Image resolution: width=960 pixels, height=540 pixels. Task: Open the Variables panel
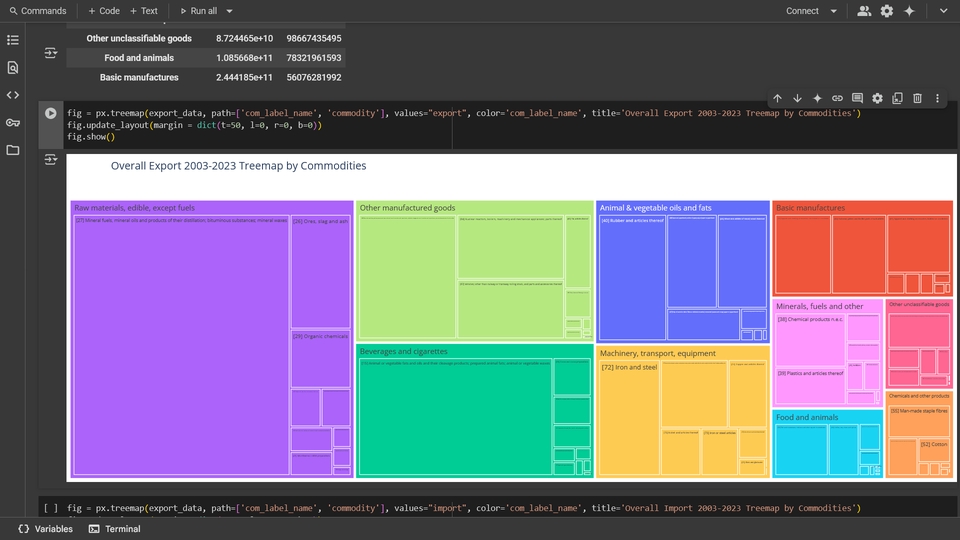(46, 529)
